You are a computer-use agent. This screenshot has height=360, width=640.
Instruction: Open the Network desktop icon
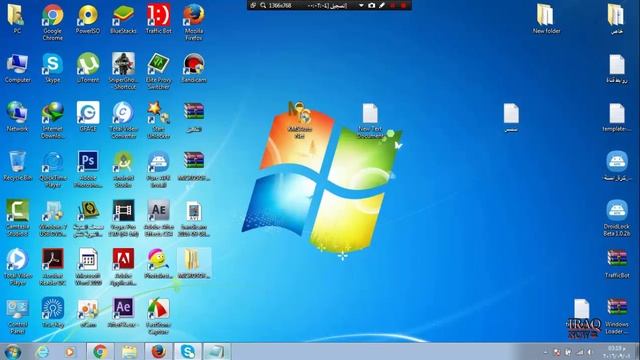[17, 117]
